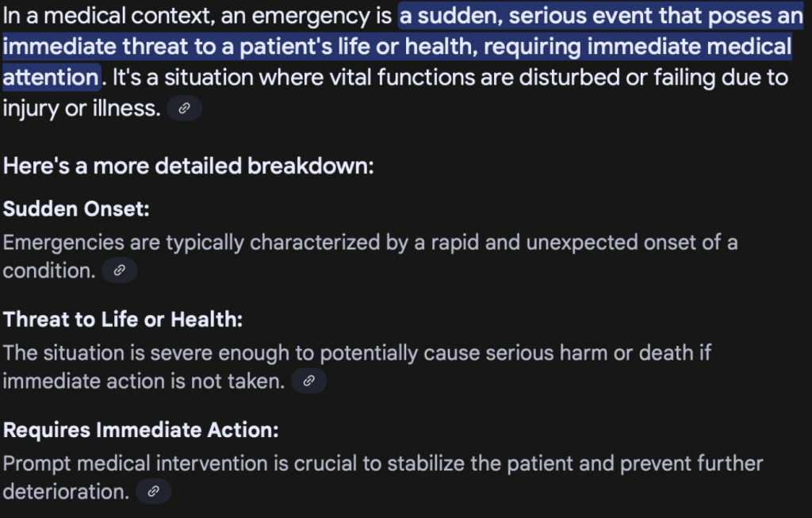
Task: Open the citation link icon after "deterioration."
Action: pyautogui.click(x=154, y=492)
